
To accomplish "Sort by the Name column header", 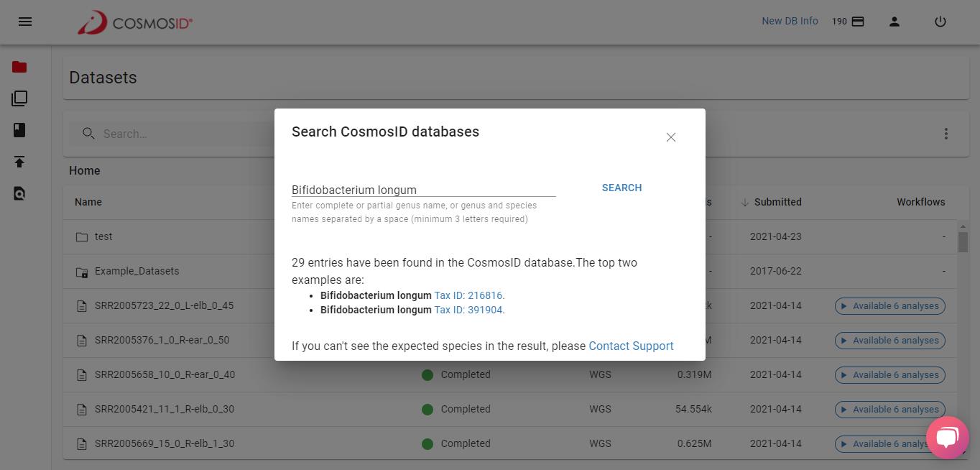I will pos(88,202).
